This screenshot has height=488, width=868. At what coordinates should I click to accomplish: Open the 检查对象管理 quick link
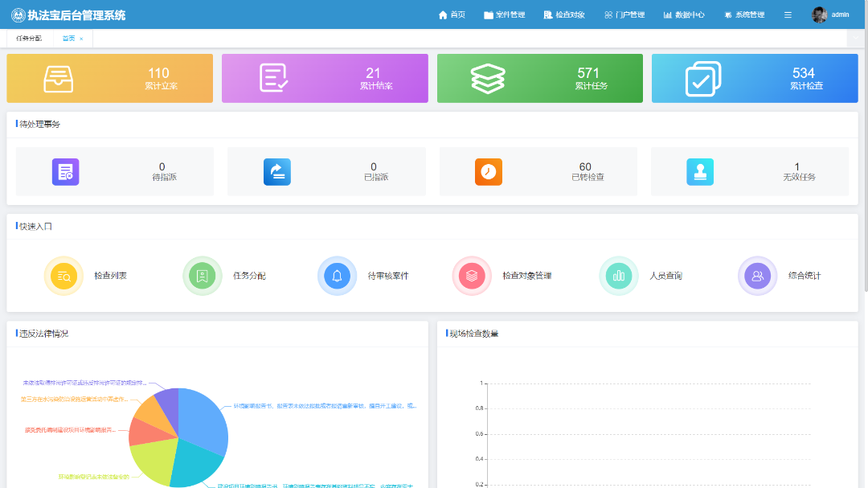pyautogui.click(x=527, y=276)
